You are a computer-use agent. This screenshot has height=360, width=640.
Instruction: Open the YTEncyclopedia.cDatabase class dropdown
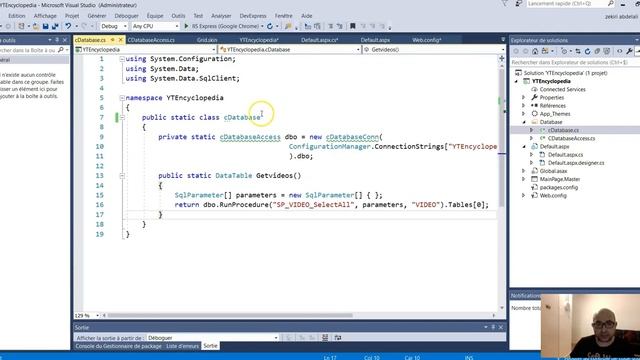point(290,49)
